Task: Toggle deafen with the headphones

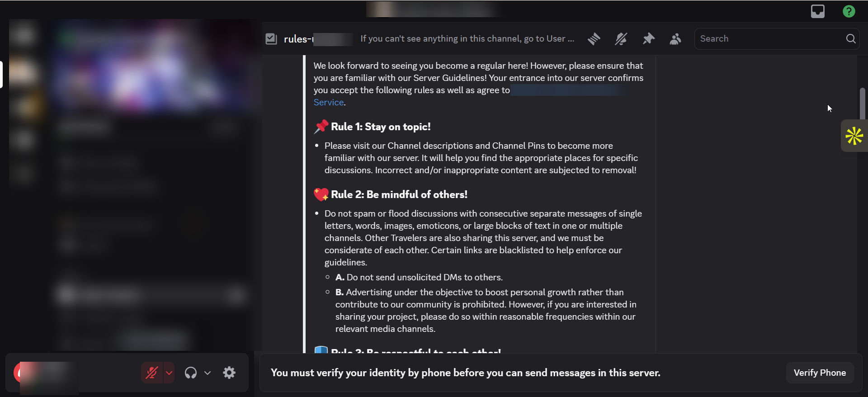Action: click(x=191, y=373)
